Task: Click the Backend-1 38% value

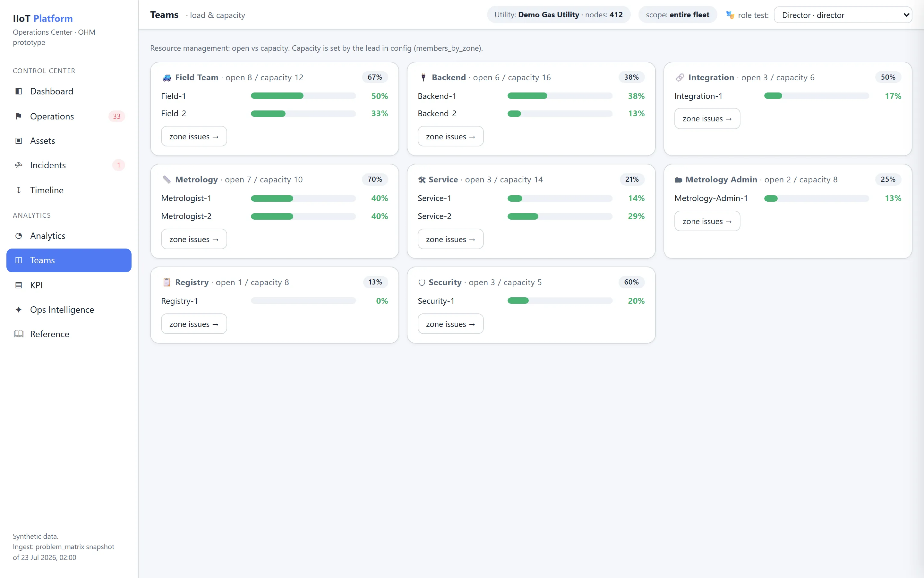Action: coord(636,96)
